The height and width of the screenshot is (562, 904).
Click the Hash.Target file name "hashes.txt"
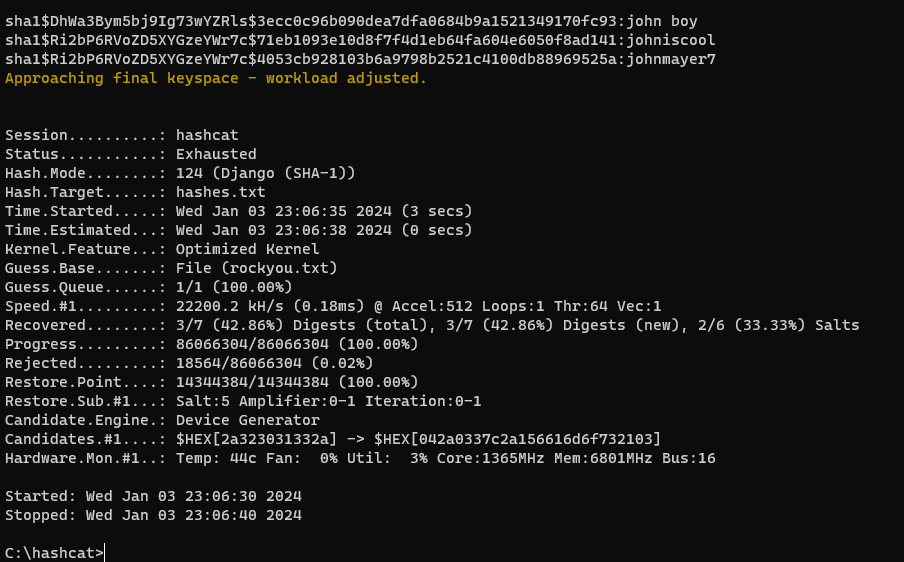[220, 192]
